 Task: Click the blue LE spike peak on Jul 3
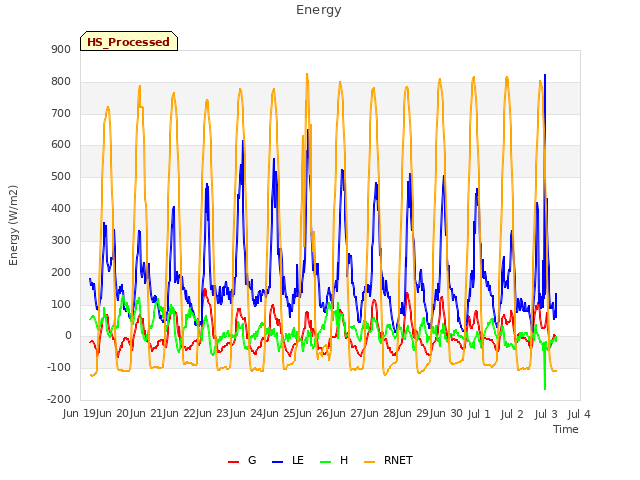545,75
